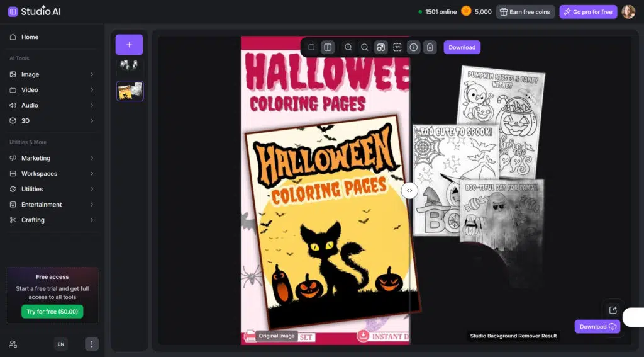Expand the Workspaces chevron arrow
644x357 pixels.
pyautogui.click(x=92, y=174)
